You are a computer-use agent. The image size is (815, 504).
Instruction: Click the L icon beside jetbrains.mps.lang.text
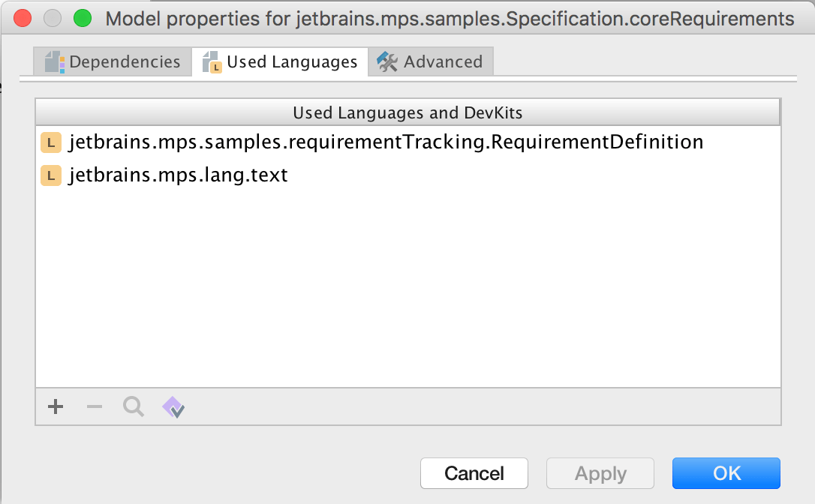tap(51, 175)
